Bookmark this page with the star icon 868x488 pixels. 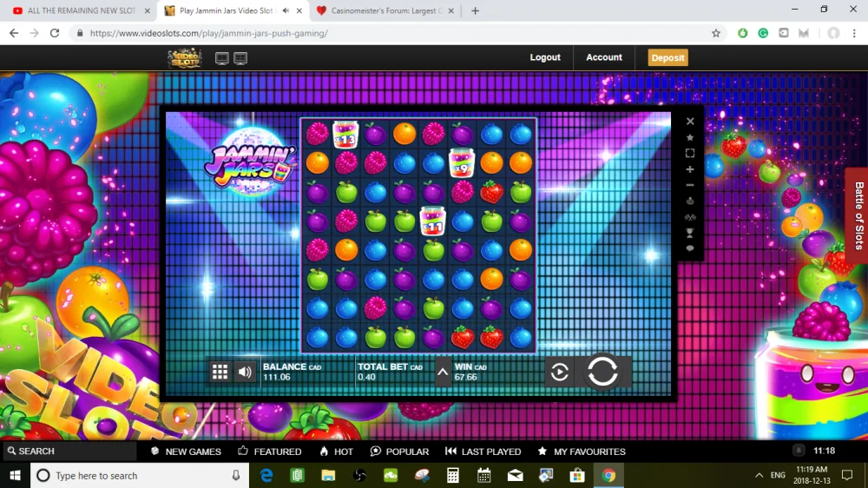click(716, 33)
